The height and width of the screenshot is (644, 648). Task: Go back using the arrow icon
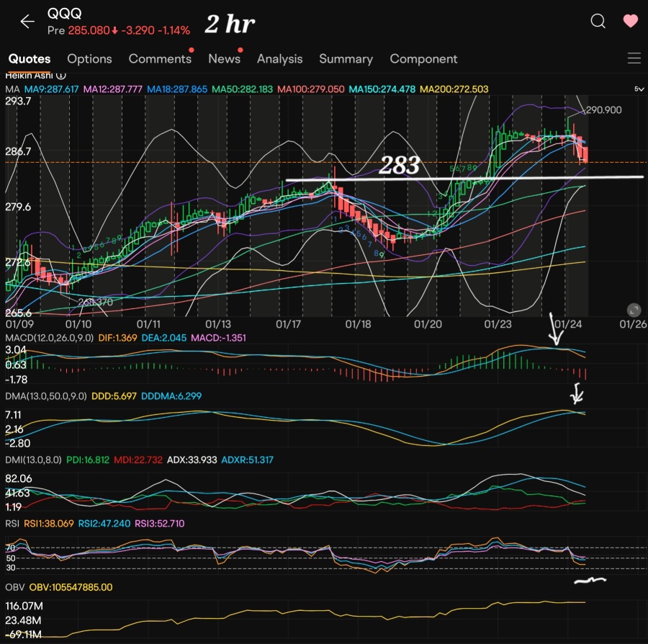(27, 22)
